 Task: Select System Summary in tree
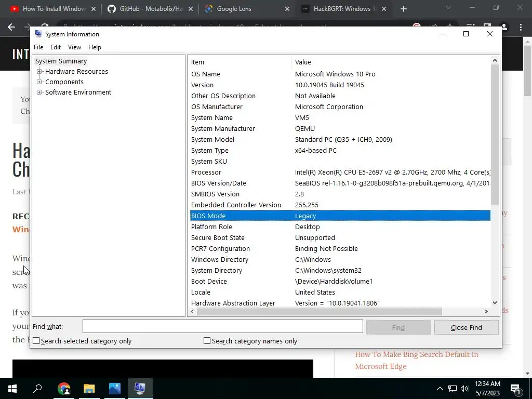(x=61, y=61)
